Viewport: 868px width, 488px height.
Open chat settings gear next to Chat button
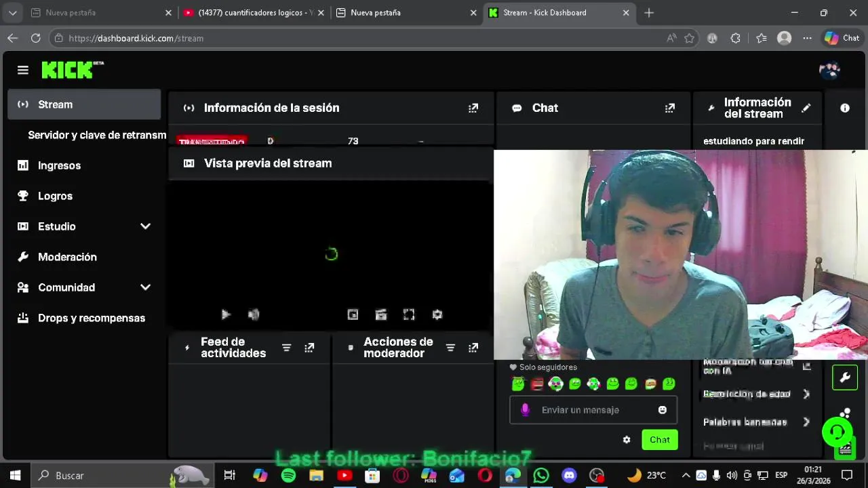tap(627, 440)
